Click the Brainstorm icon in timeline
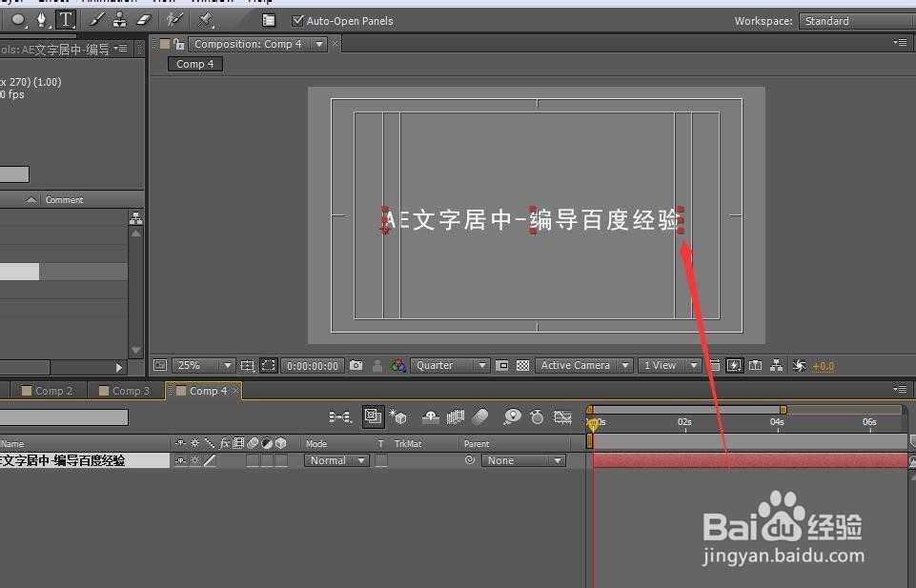916x588 pixels. click(513, 416)
